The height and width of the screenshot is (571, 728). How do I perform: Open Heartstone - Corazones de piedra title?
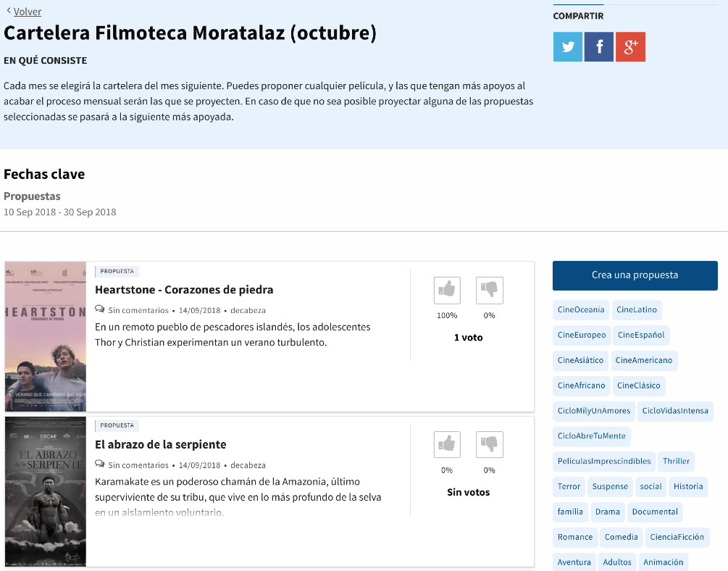pyautogui.click(x=184, y=290)
